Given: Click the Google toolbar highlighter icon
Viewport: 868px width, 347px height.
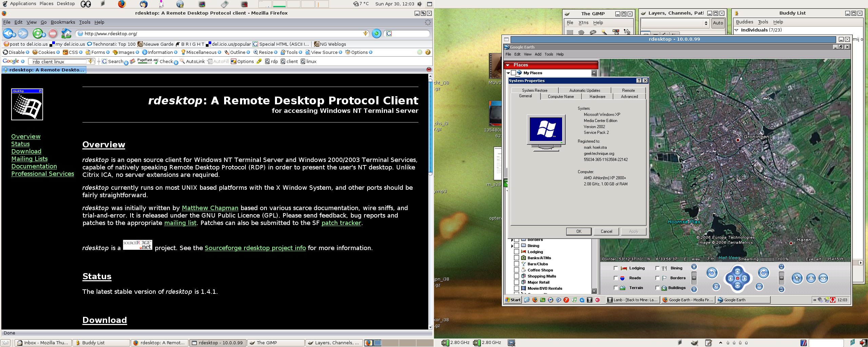Looking at the screenshot, I should coord(259,61).
